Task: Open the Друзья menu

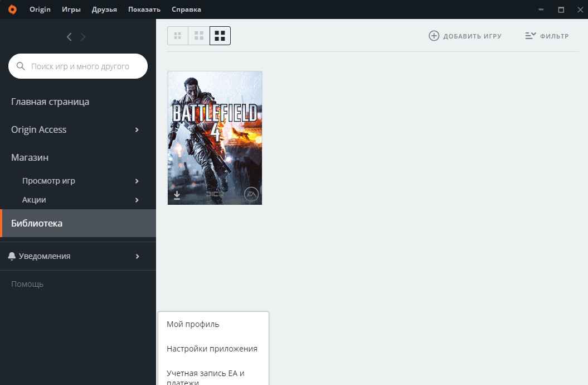Action: tap(104, 9)
